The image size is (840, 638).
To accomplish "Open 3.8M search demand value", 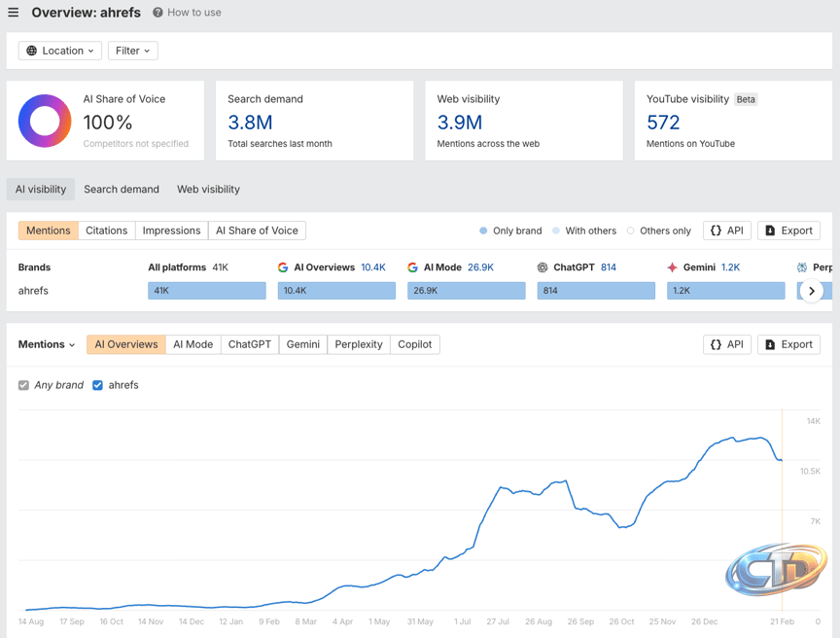I will (x=250, y=123).
